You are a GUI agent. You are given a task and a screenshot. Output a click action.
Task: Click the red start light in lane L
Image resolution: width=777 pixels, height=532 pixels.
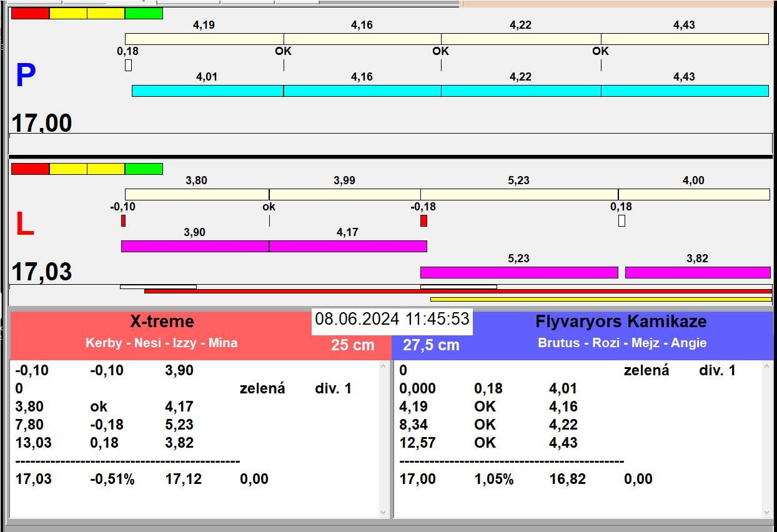30,169
